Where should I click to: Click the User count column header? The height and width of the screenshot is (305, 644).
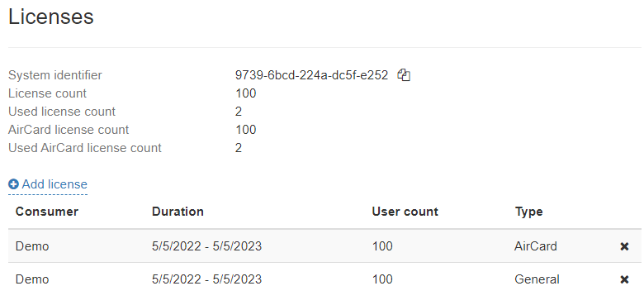click(x=405, y=212)
